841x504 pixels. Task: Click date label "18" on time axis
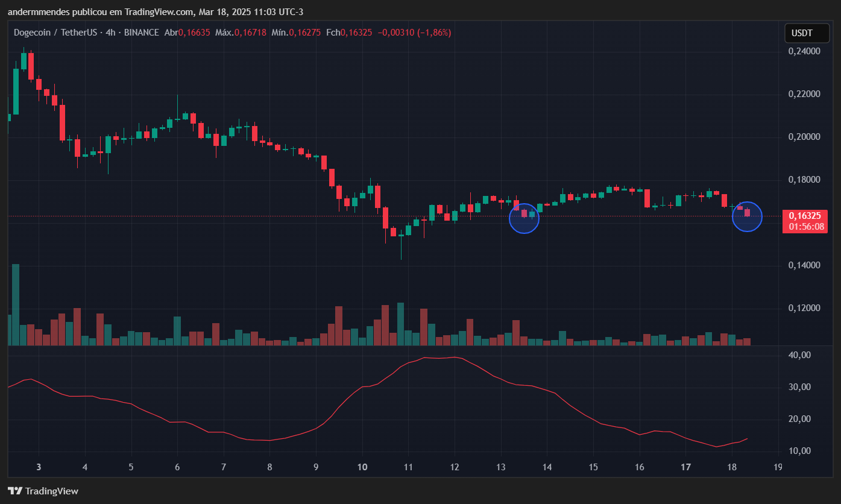pos(732,467)
